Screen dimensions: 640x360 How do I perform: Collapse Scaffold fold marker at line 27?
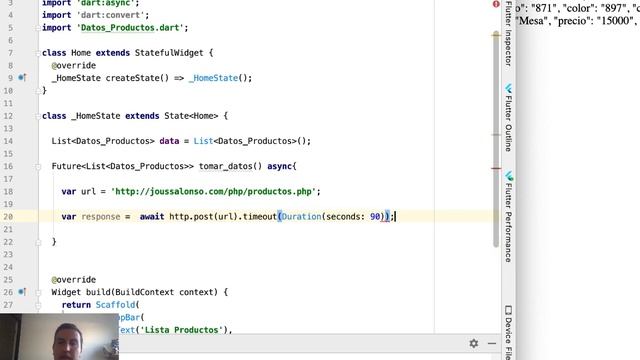click(x=38, y=305)
